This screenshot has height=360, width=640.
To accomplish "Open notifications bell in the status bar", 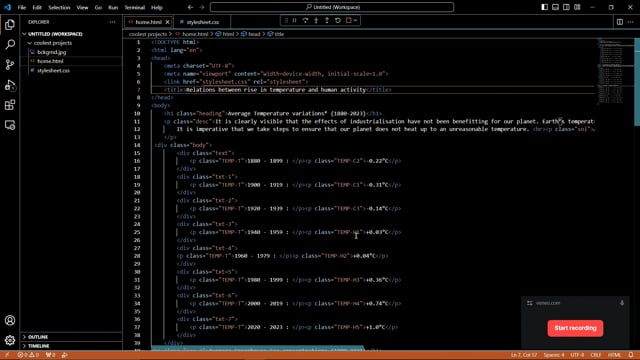I will 631,355.
